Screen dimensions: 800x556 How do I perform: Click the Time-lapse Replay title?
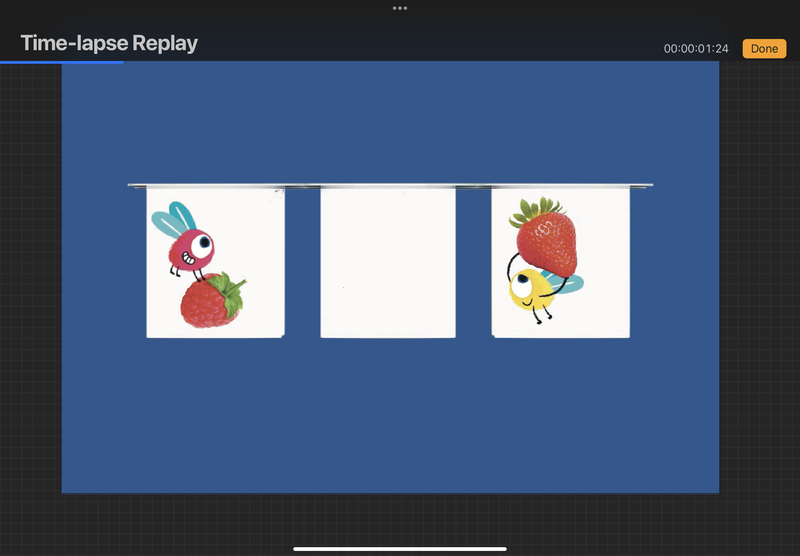coord(109,44)
